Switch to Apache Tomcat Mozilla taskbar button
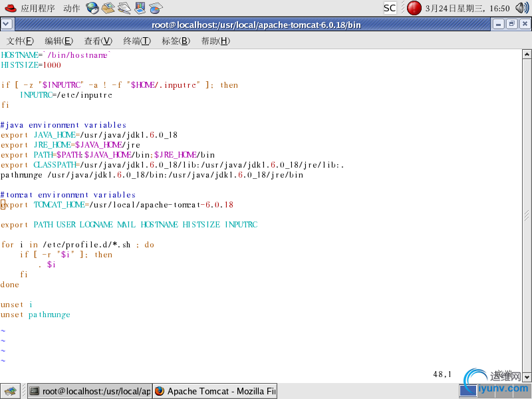The image size is (532, 399). click(215, 391)
